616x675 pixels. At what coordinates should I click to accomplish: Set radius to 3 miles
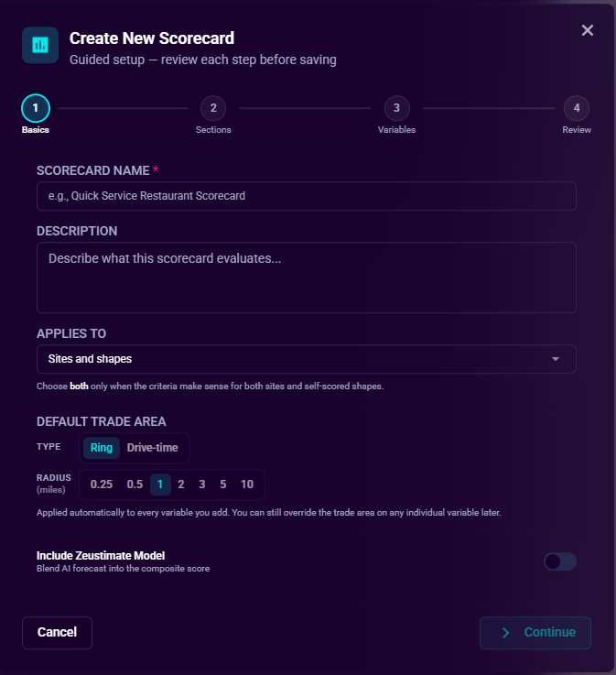tap(201, 484)
